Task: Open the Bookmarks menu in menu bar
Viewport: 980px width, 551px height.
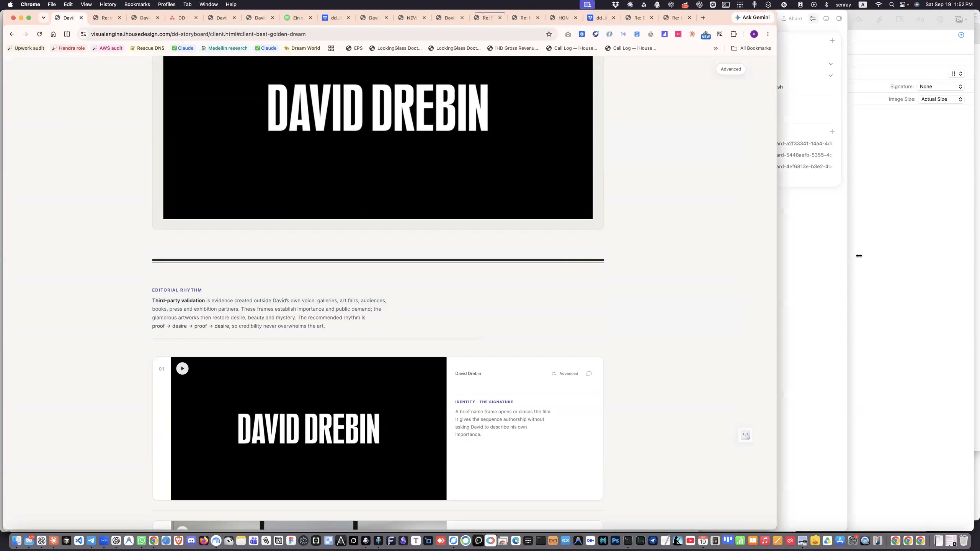Action: pos(137,4)
